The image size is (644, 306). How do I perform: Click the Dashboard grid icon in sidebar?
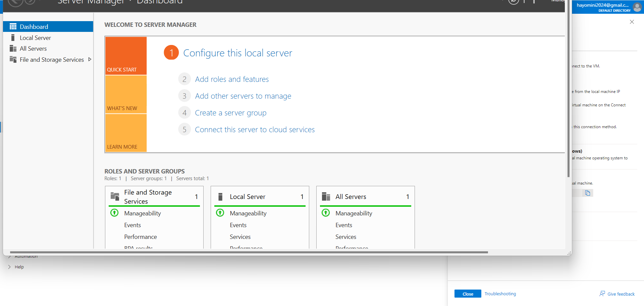pyautogui.click(x=13, y=27)
